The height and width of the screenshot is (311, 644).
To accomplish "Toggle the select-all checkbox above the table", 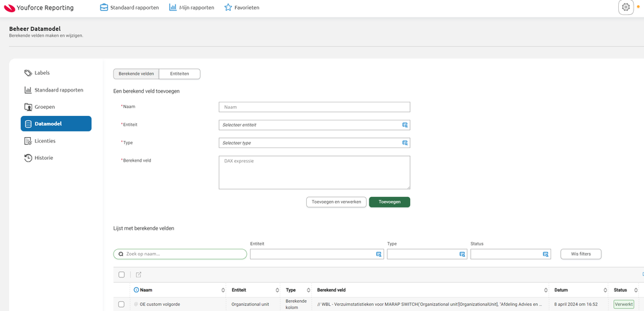I will (x=122, y=275).
